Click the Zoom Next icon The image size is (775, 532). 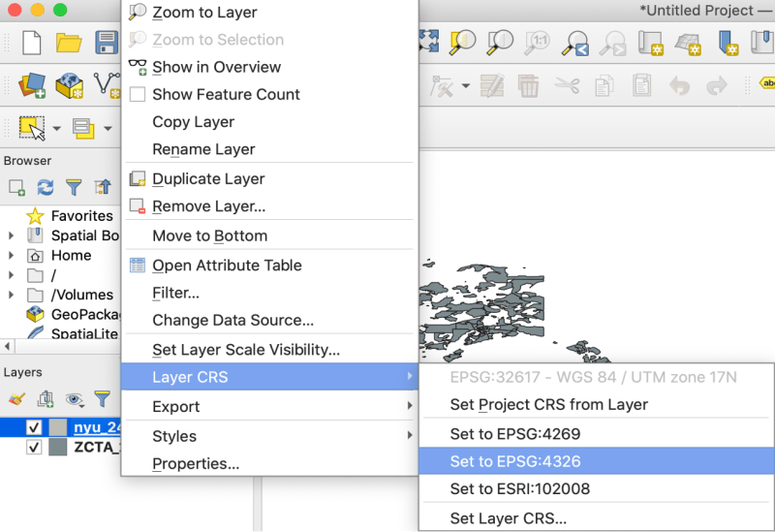click(613, 44)
